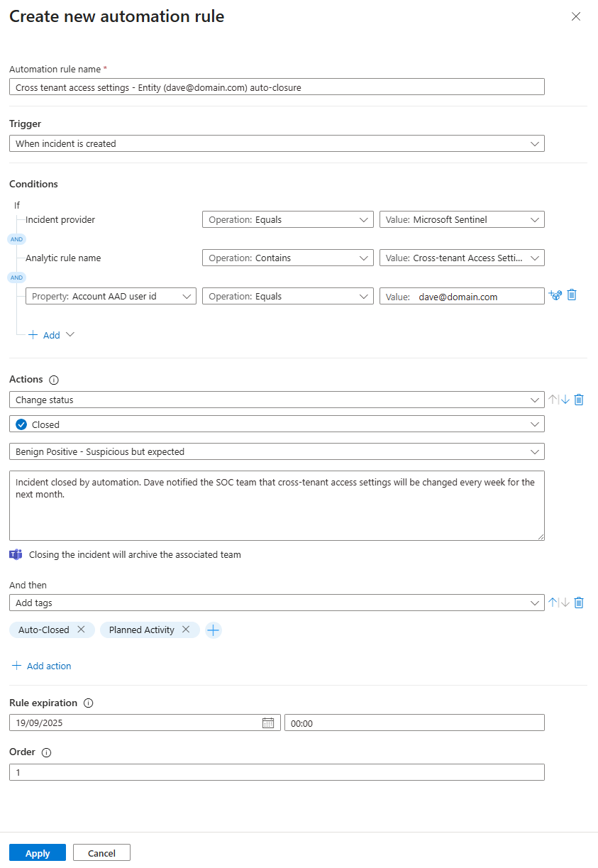Click the Auto-Closed tag label

[x=44, y=630]
